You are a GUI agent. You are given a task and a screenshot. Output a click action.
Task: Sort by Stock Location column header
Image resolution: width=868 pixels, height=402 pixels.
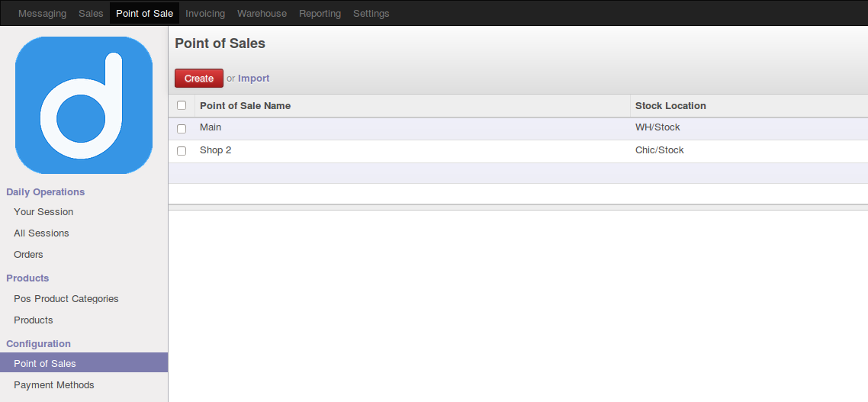[x=670, y=106]
